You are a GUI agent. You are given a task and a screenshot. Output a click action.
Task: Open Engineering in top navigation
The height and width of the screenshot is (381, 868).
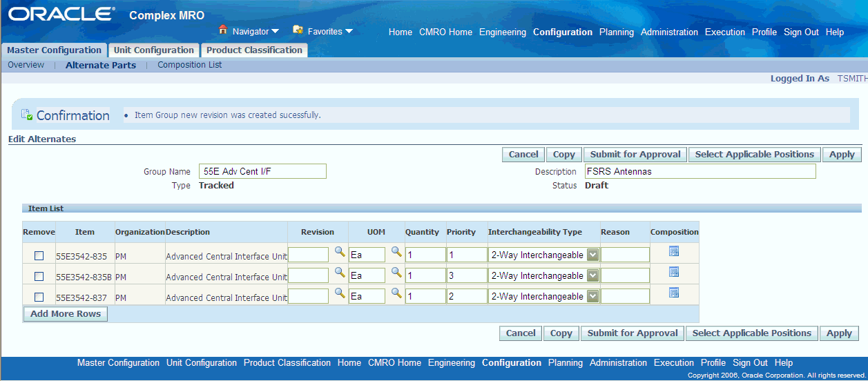[503, 32]
